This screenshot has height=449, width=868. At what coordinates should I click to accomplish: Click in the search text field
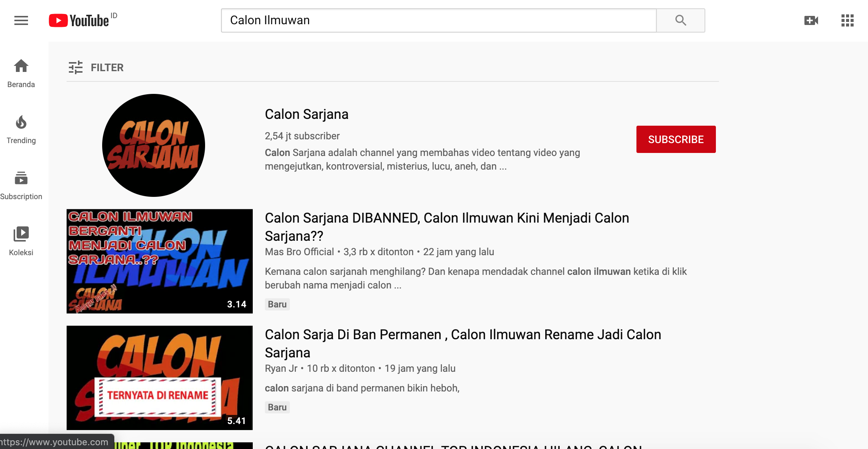click(x=438, y=20)
